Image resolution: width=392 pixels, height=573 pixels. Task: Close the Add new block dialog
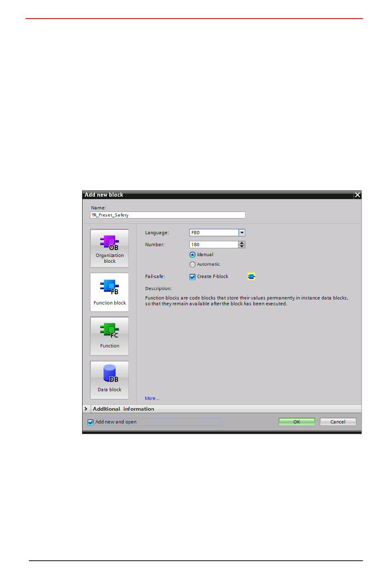pos(357,195)
